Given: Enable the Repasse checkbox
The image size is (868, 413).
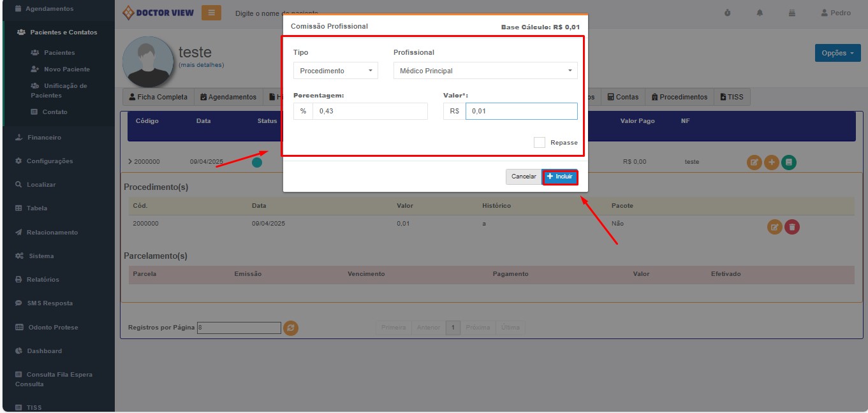Looking at the screenshot, I should coord(540,143).
